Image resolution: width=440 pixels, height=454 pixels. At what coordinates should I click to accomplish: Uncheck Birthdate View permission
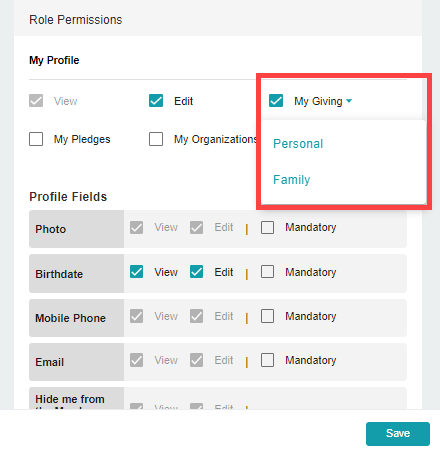[136, 272]
